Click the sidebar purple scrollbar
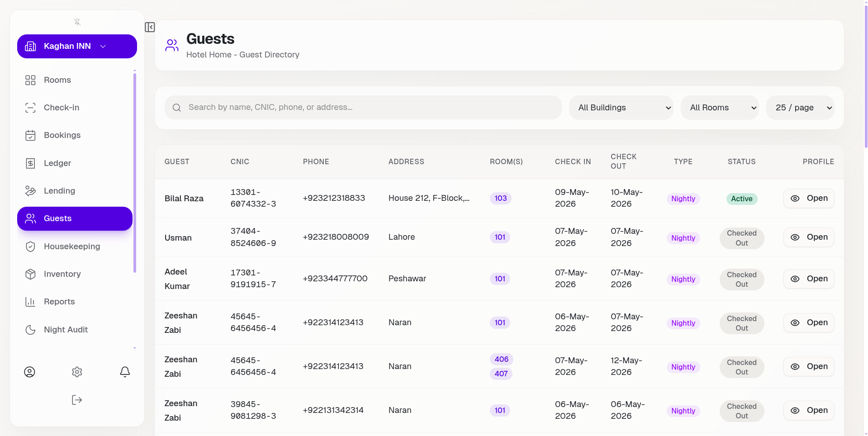Image resolution: width=868 pixels, height=436 pixels. [135, 173]
